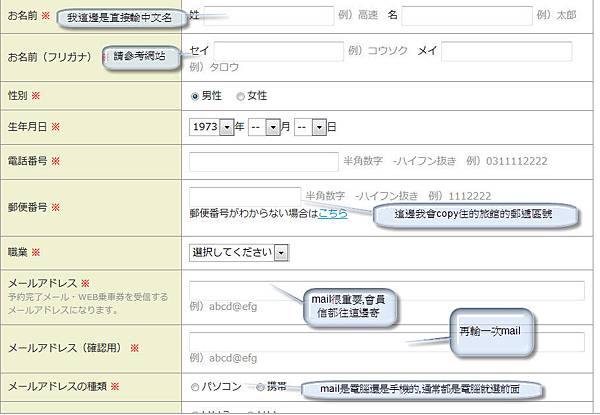Open the birth day dropdown
Viewport: 600px width, 415px height.
coord(310,127)
